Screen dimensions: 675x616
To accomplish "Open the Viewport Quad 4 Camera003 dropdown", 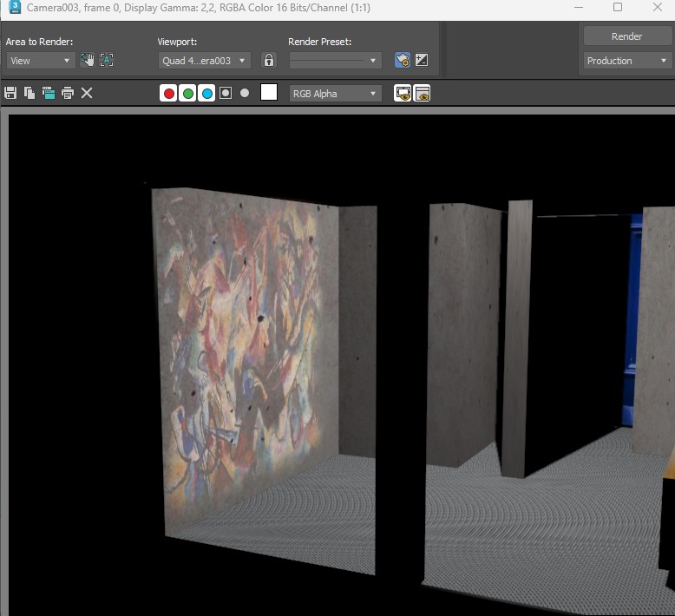I will [204, 61].
